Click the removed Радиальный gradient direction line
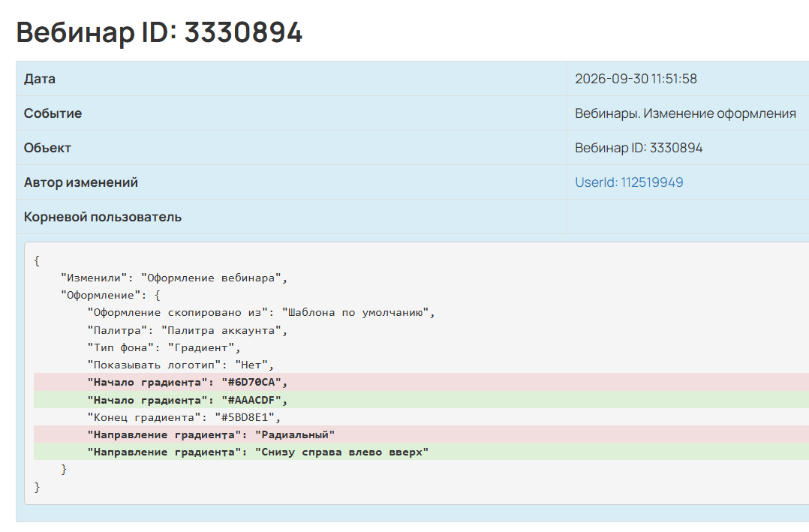Viewport: 809px width, 532px height. pyautogui.click(x=421, y=434)
